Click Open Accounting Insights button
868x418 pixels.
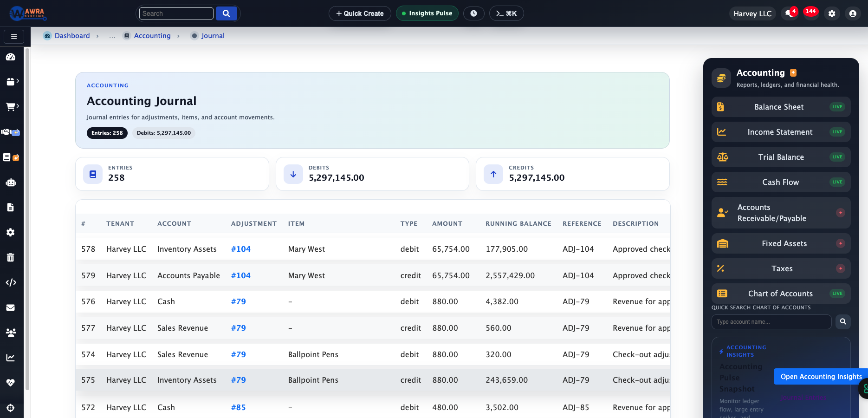(x=820, y=376)
